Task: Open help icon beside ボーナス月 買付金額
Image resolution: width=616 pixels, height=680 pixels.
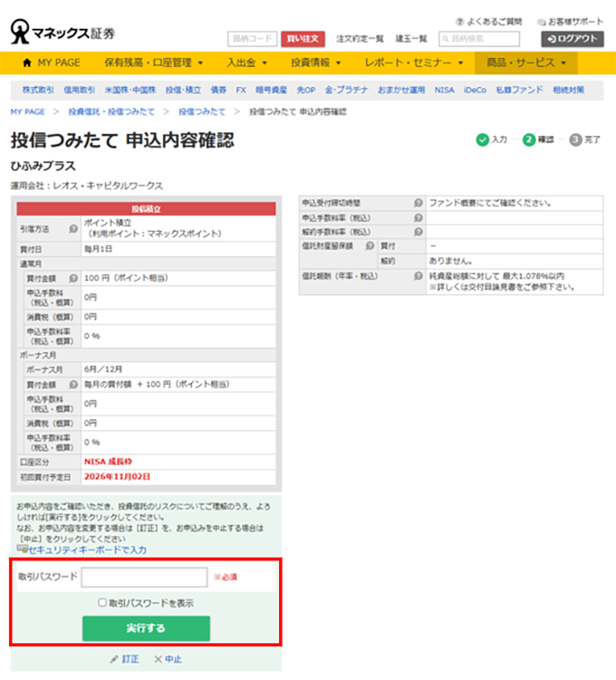Action: click(73, 384)
